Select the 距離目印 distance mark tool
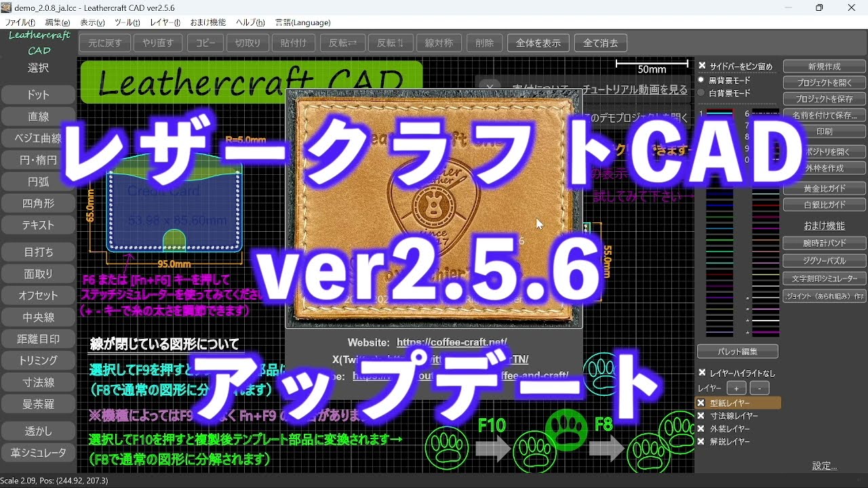 pos(39,339)
